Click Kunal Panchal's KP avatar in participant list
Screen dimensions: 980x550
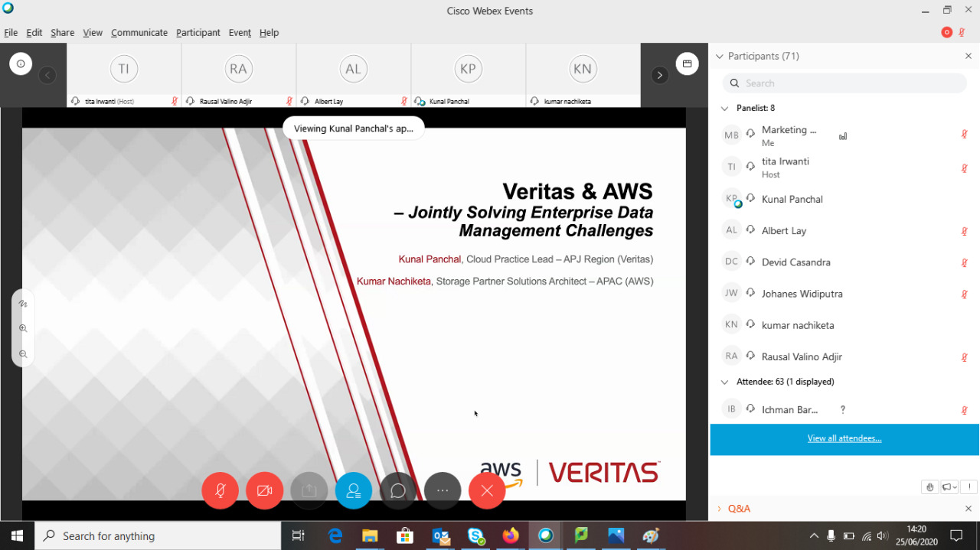(x=732, y=199)
